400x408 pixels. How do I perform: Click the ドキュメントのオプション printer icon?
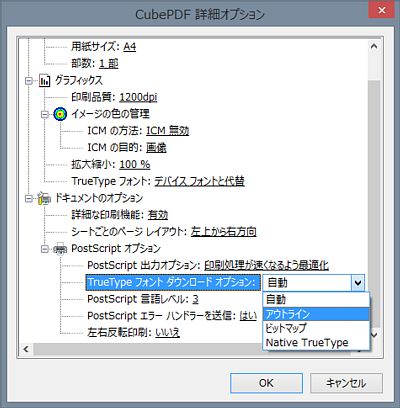[x=44, y=198]
